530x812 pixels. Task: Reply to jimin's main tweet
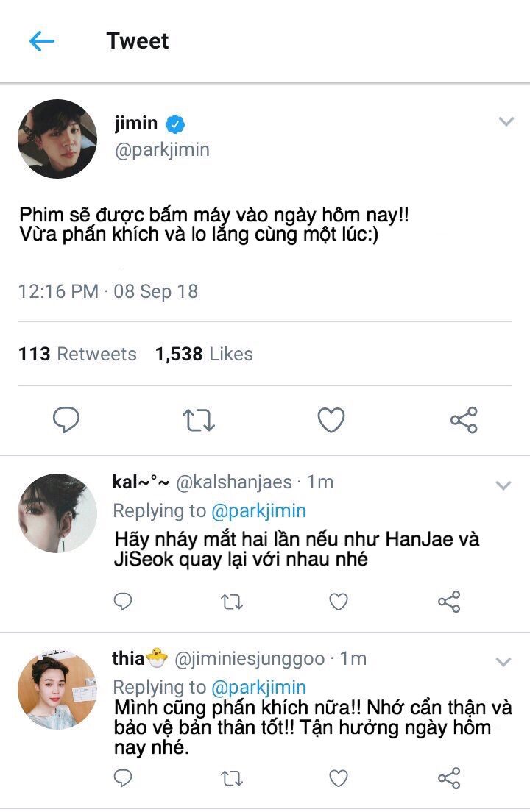[66, 420]
